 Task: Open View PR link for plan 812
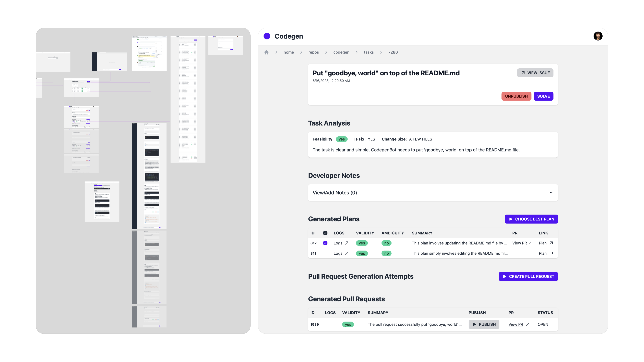pos(519,243)
